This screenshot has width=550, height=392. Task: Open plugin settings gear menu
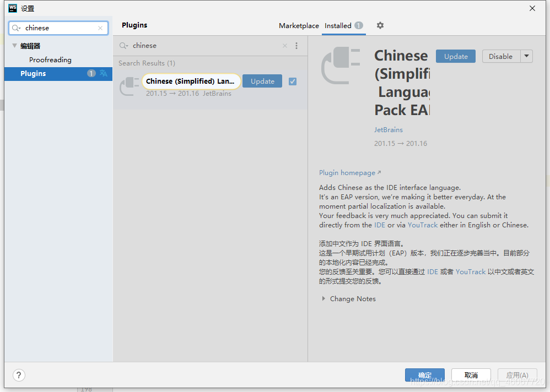coord(380,25)
